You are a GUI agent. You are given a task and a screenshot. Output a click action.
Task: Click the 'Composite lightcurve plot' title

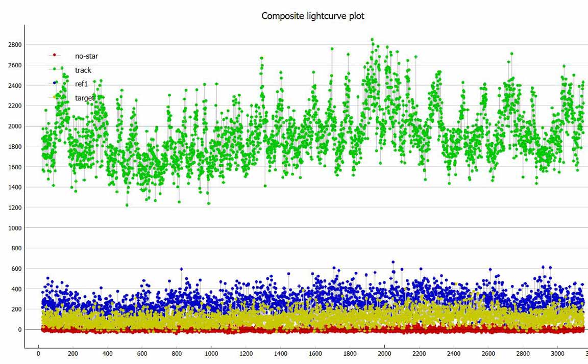[x=313, y=16]
